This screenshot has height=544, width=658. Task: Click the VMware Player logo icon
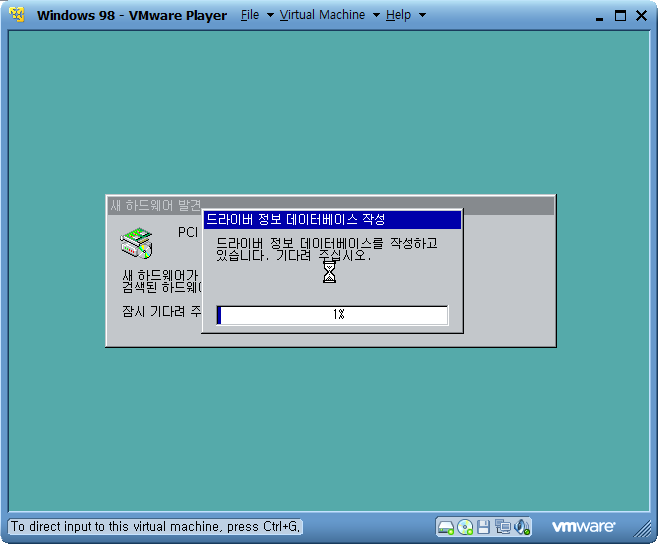(x=17, y=15)
